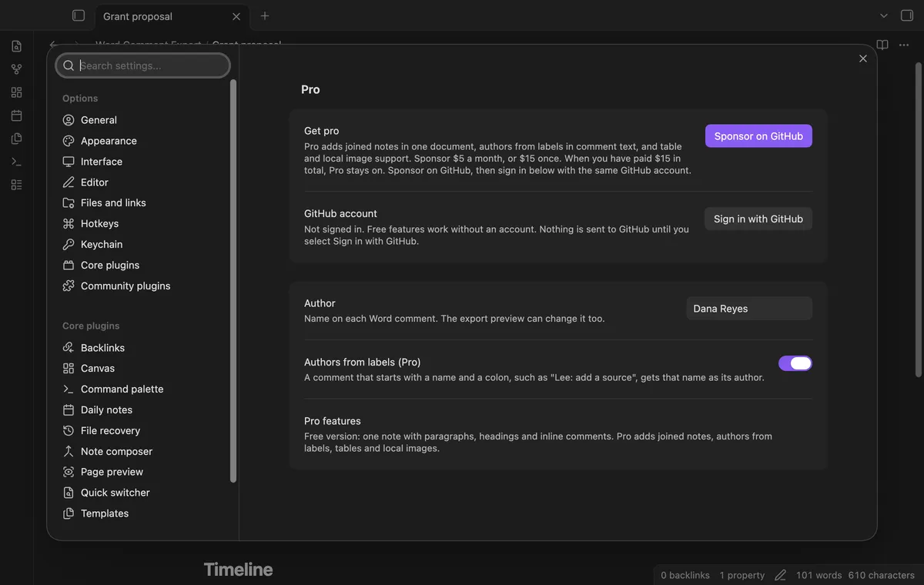This screenshot has width=924, height=585.
Task: Open today's daily note from the ribbon
Action: 16,115
